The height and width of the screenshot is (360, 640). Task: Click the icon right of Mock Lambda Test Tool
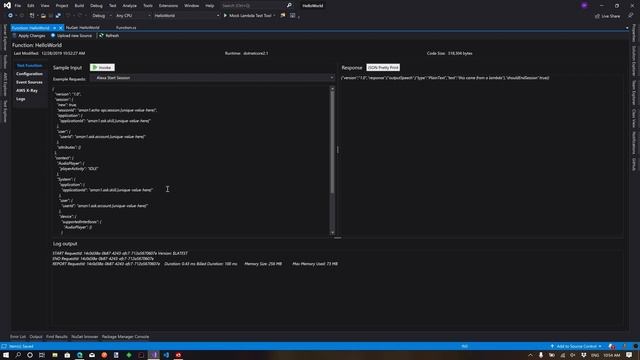[x=282, y=16]
